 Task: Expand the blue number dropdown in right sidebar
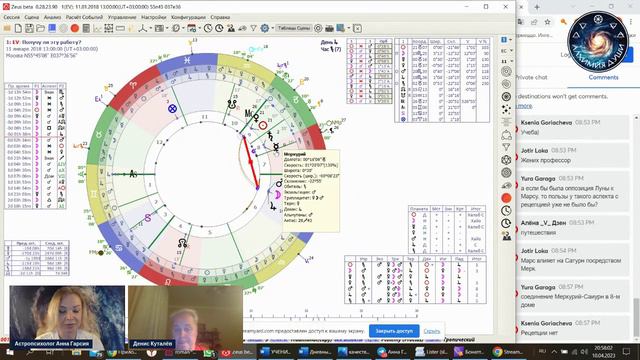(511, 40)
